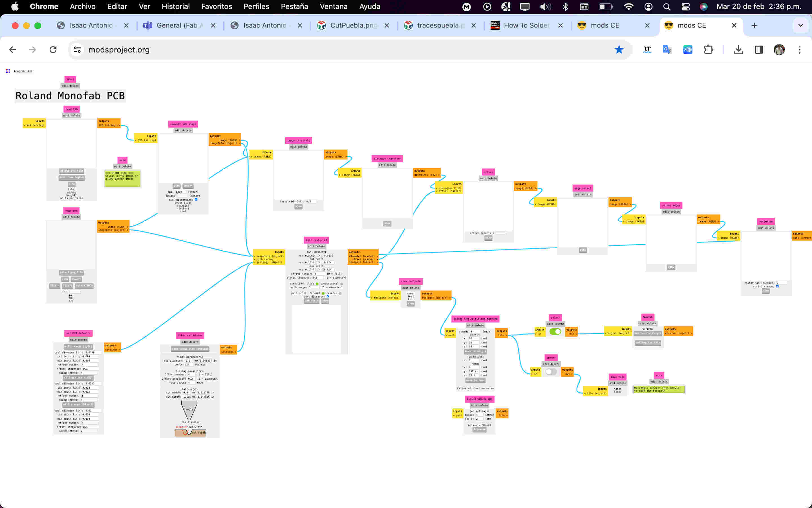Toggle sort distance checkbox in mill raster 2D
The image size is (812, 508).
(x=328, y=296)
